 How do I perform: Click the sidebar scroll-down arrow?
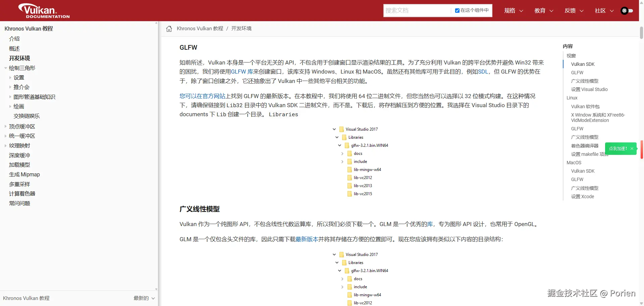[156, 289]
